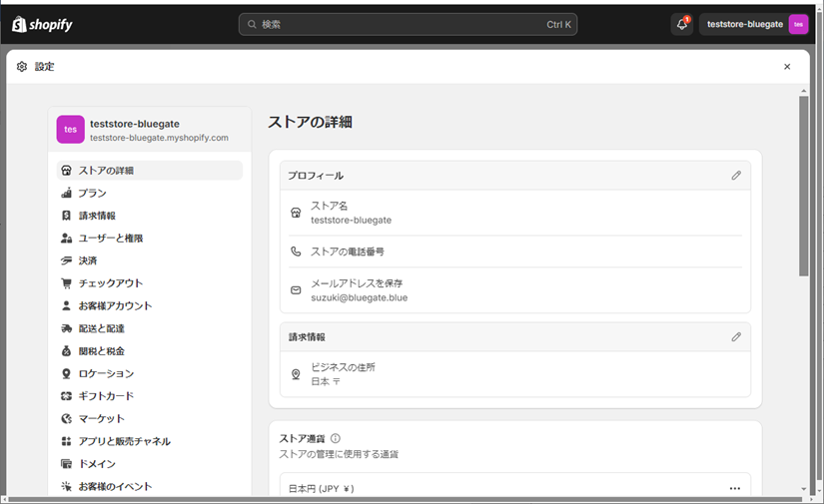This screenshot has height=504, width=824.
Task: Click the 検索 search field
Action: coord(408,24)
